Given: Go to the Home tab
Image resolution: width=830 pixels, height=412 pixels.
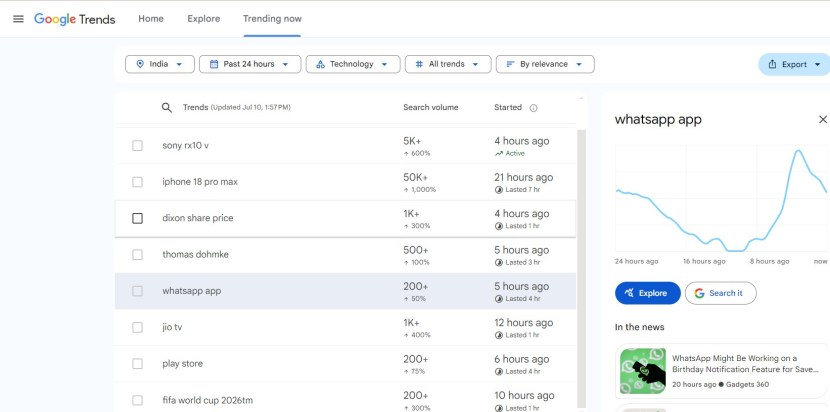Looking at the screenshot, I should [151, 19].
